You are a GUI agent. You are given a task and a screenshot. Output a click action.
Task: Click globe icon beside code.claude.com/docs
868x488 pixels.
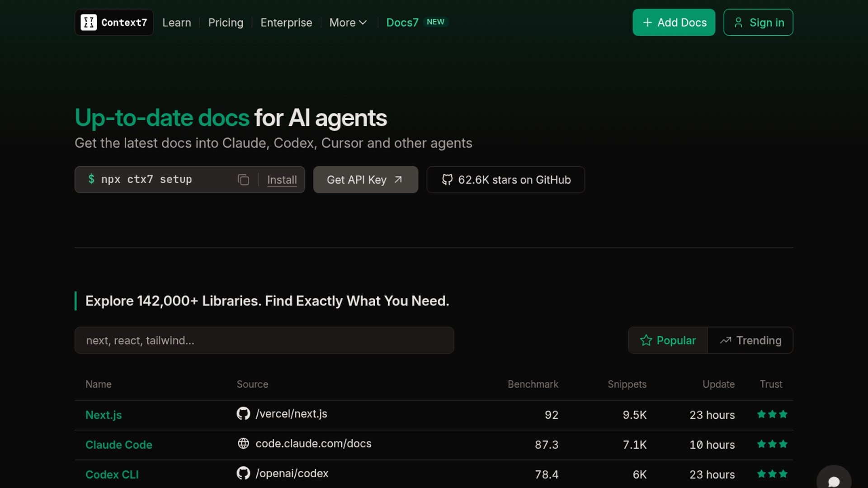[243, 443]
